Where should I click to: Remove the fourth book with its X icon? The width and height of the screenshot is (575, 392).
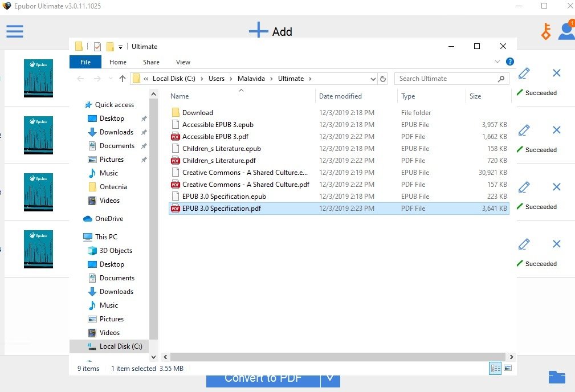coord(557,244)
